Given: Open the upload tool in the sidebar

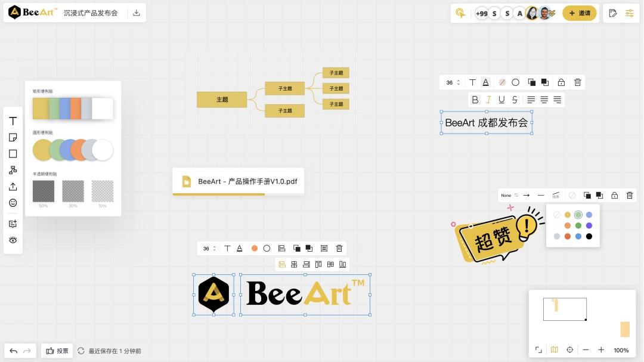Looking at the screenshot, I should [13, 186].
